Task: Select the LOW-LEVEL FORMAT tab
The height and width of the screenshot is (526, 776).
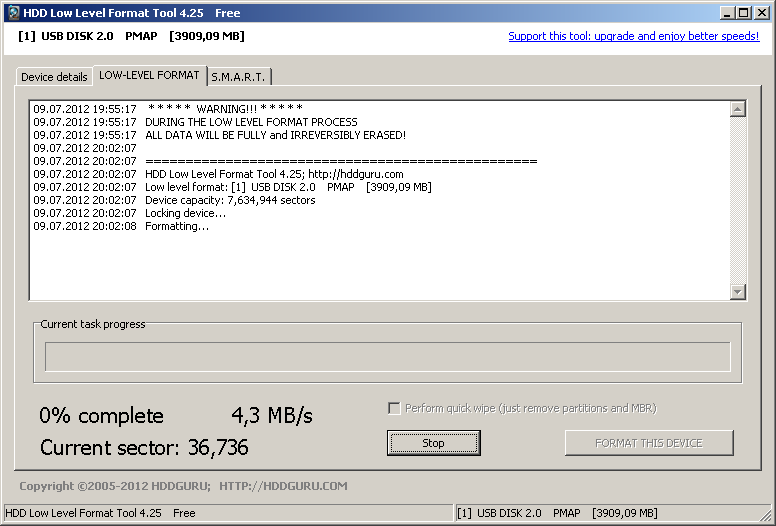Action: [149, 75]
